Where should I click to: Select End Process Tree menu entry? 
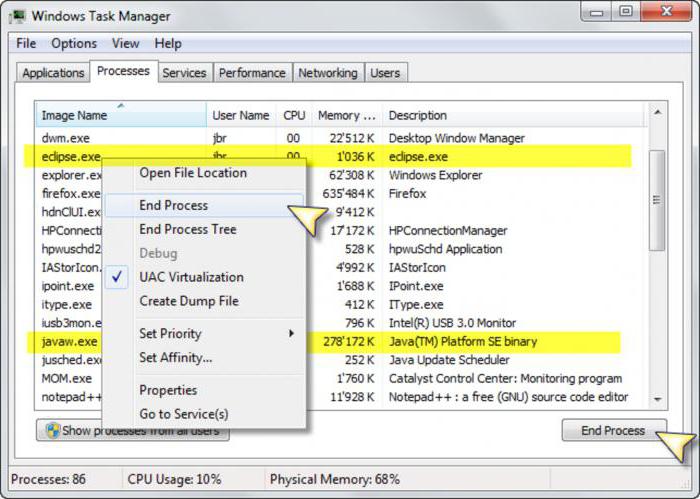click(188, 229)
